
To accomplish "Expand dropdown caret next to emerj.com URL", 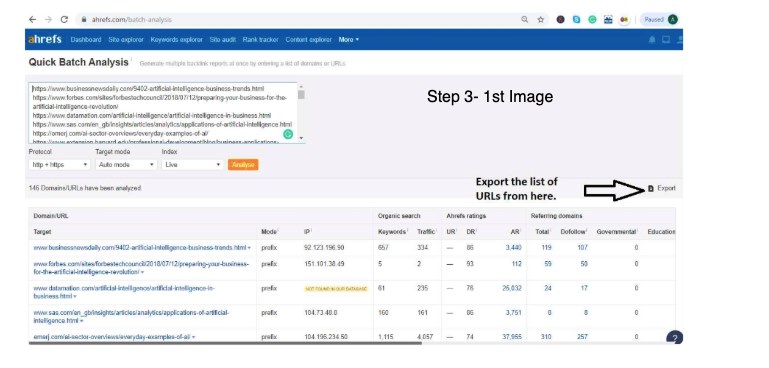I will pos(194,338).
